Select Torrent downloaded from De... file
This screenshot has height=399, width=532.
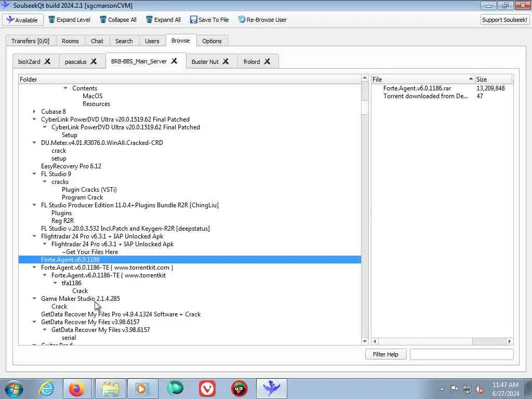[x=425, y=96]
